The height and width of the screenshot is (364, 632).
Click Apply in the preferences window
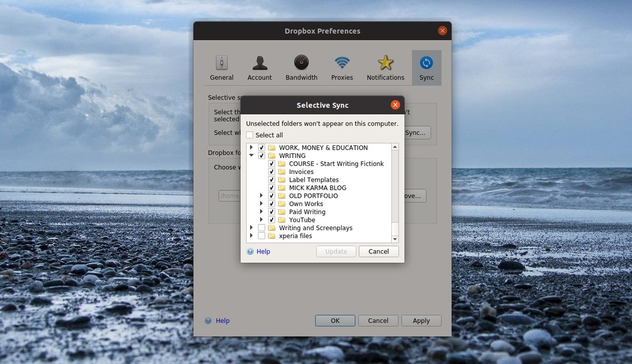[x=421, y=320]
